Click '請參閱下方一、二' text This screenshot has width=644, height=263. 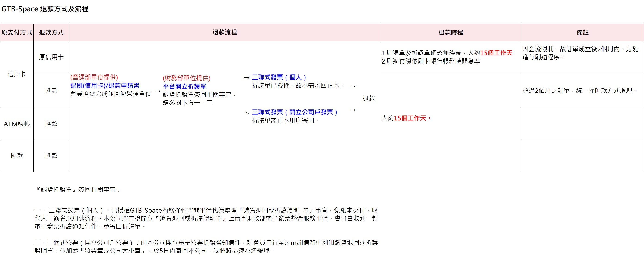point(188,103)
